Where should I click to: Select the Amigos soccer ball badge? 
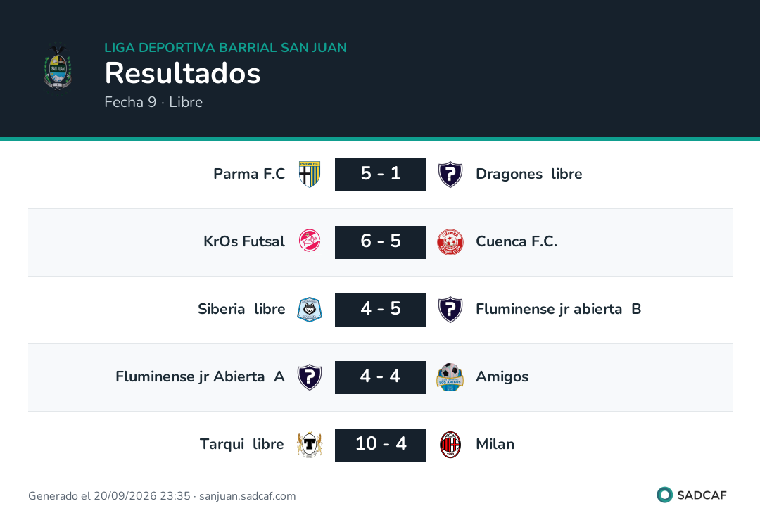(450, 377)
